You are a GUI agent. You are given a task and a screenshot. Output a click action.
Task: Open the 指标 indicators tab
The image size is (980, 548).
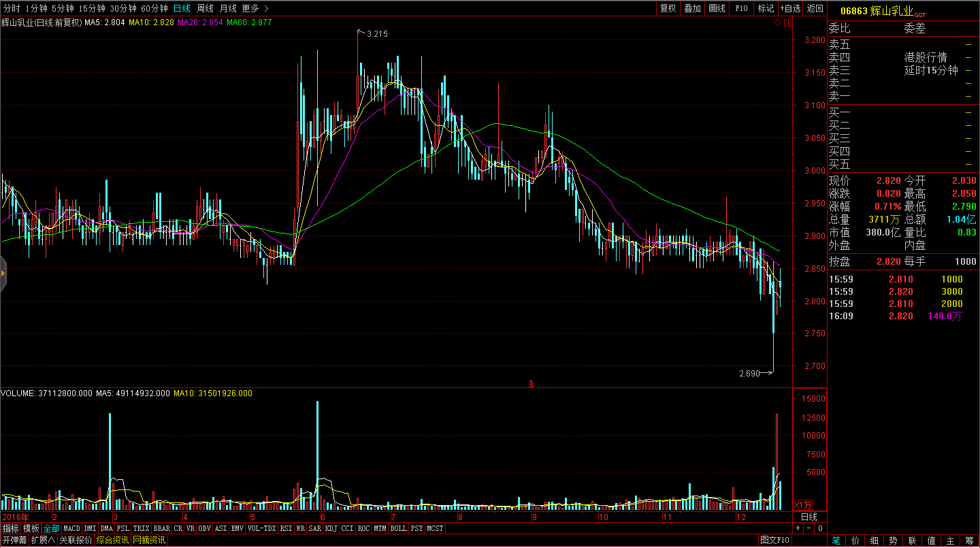point(10,528)
